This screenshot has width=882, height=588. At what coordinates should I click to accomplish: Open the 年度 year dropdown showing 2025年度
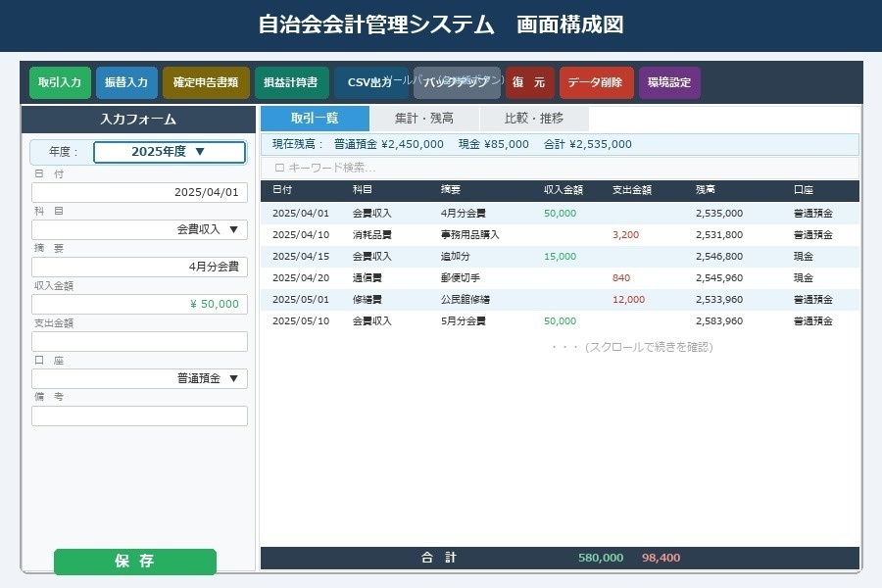tap(169, 152)
